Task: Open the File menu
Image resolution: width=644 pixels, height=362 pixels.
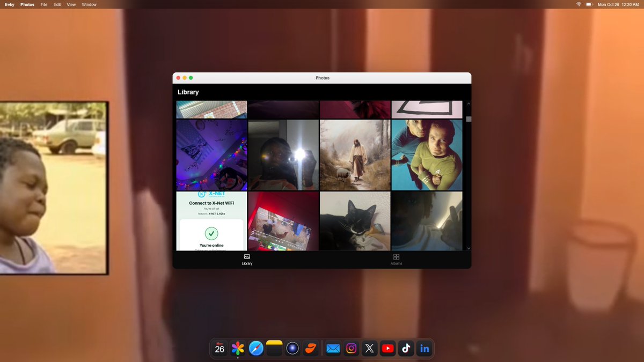Action: tap(44, 4)
